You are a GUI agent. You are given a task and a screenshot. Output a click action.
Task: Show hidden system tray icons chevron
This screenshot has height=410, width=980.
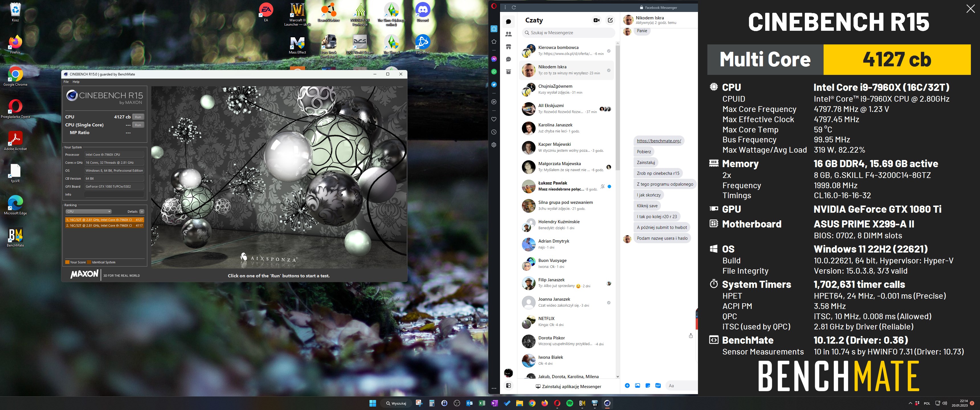[910, 403]
